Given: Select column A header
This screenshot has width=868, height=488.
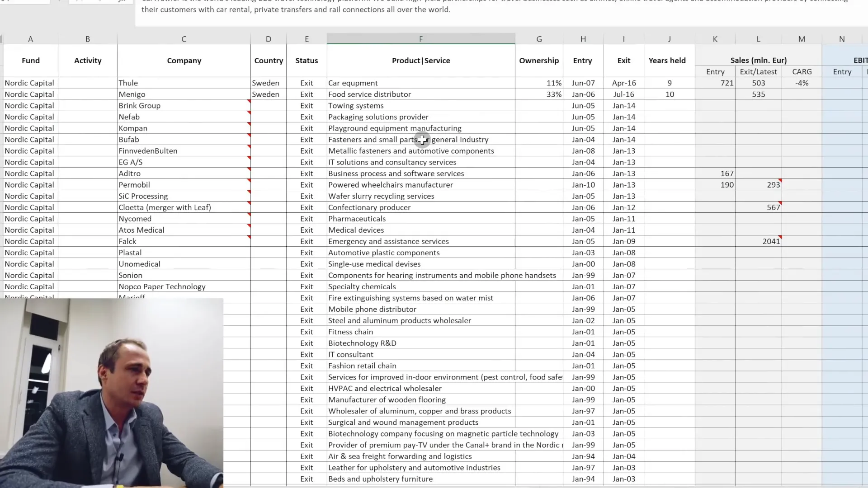Looking at the screenshot, I should click(31, 39).
